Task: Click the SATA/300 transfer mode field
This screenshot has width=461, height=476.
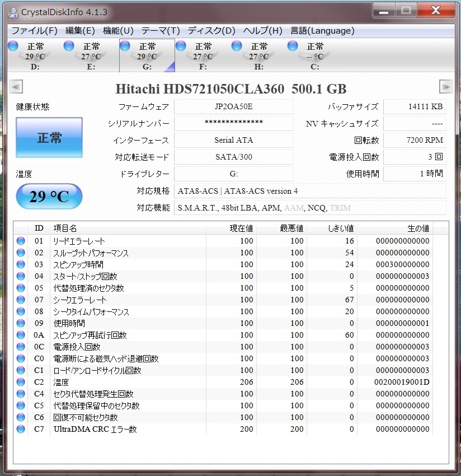Action: coord(233,157)
